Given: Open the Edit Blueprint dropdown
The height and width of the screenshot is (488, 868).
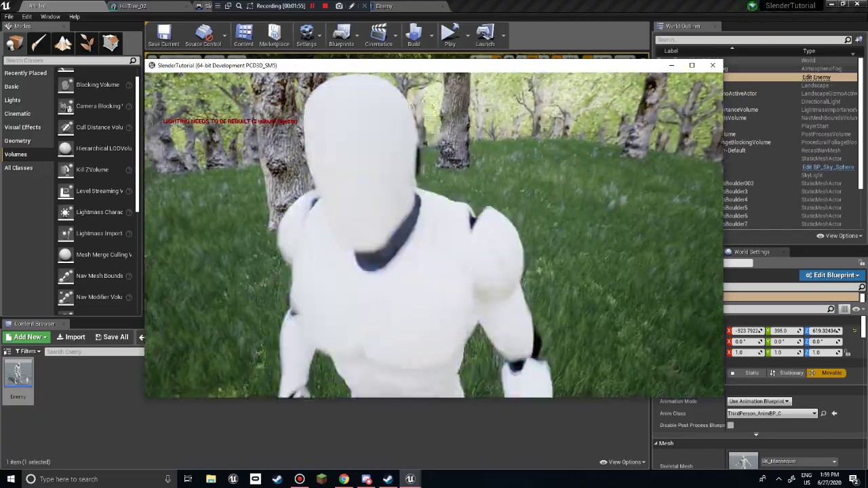Looking at the screenshot, I should coord(831,275).
